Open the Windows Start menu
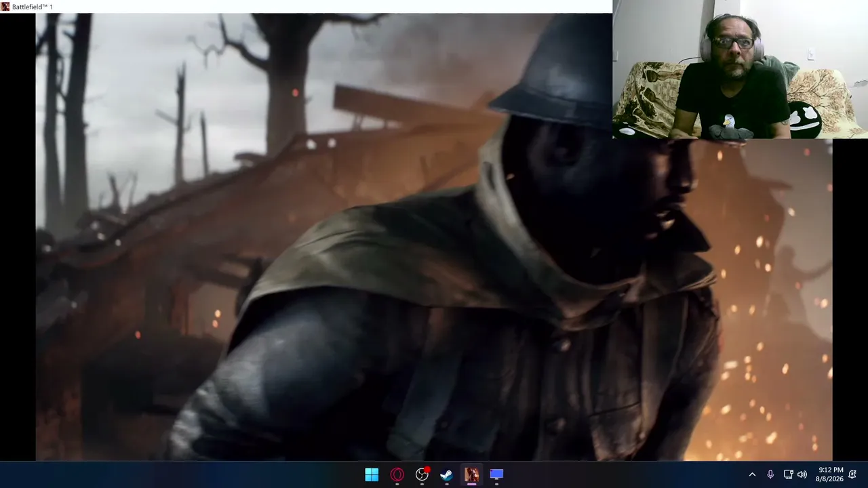The image size is (868, 488). point(372,474)
